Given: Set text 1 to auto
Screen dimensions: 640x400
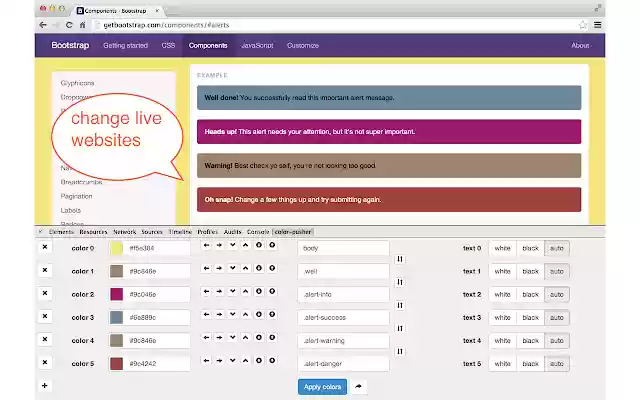Looking at the screenshot, I should [x=557, y=271].
